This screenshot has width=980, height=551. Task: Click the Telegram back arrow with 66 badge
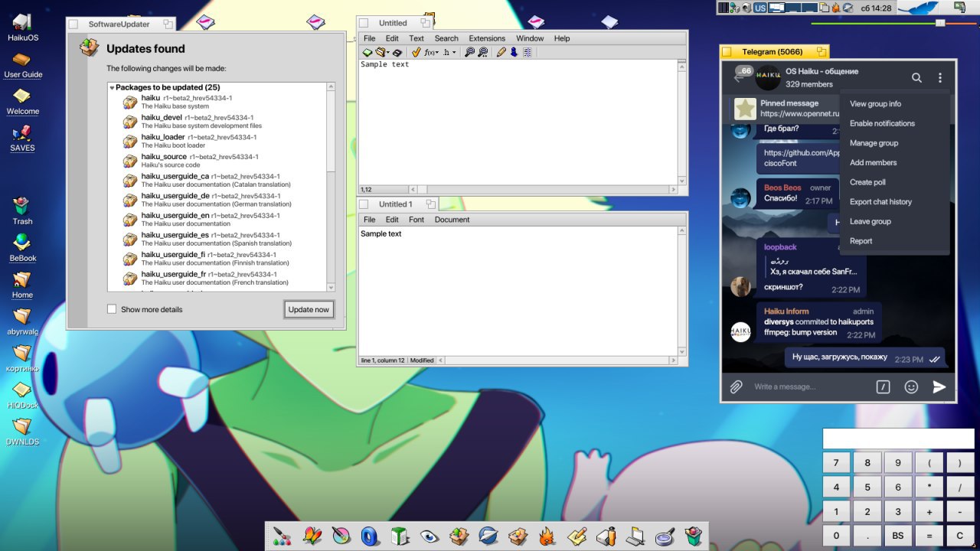pyautogui.click(x=740, y=75)
